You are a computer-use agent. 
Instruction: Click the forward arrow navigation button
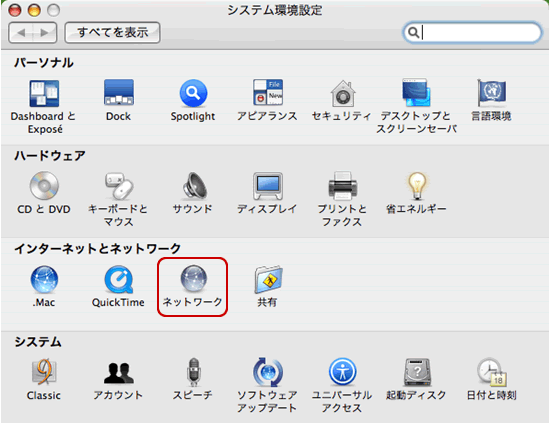tap(45, 33)
